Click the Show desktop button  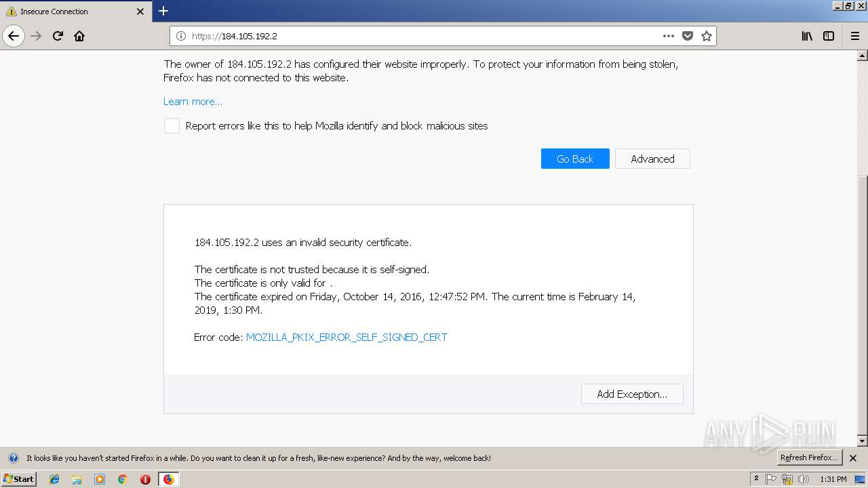pos(861,479)
